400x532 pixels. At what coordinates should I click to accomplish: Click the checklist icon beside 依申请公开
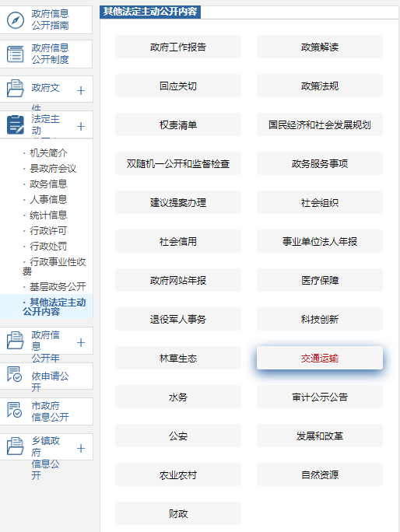click(14, 374)
